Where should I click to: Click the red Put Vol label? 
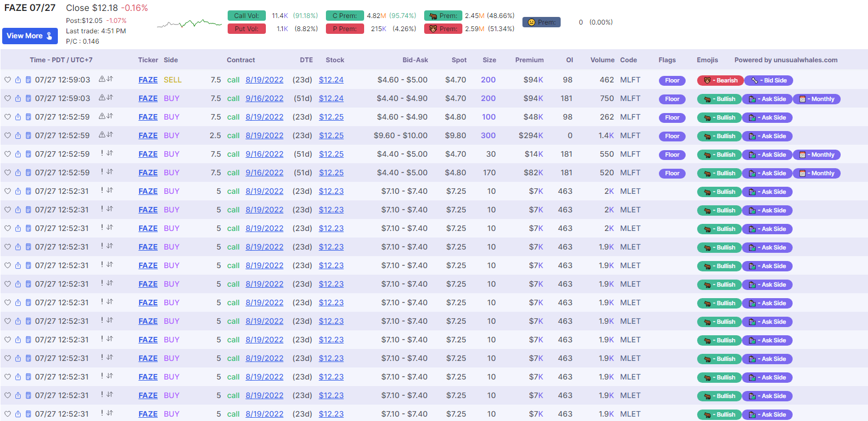pyautogui.click(x=247, y=29)
